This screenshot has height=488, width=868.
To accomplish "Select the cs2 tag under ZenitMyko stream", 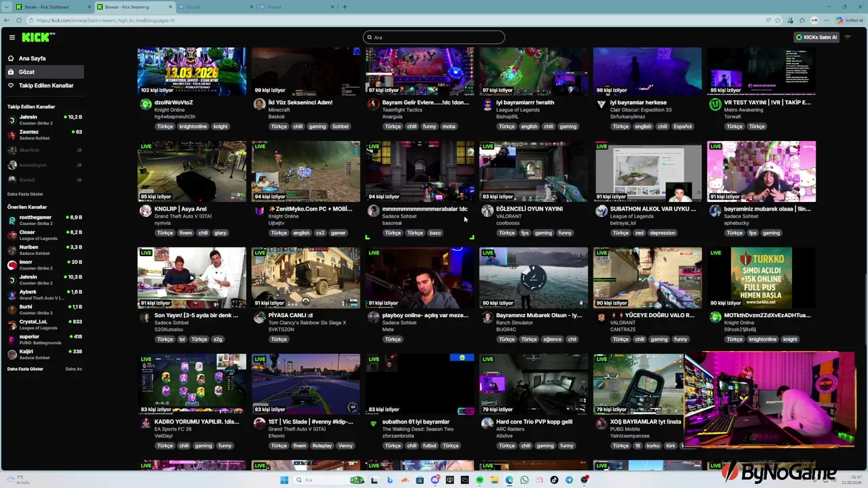I will click(x=319, y=232).
